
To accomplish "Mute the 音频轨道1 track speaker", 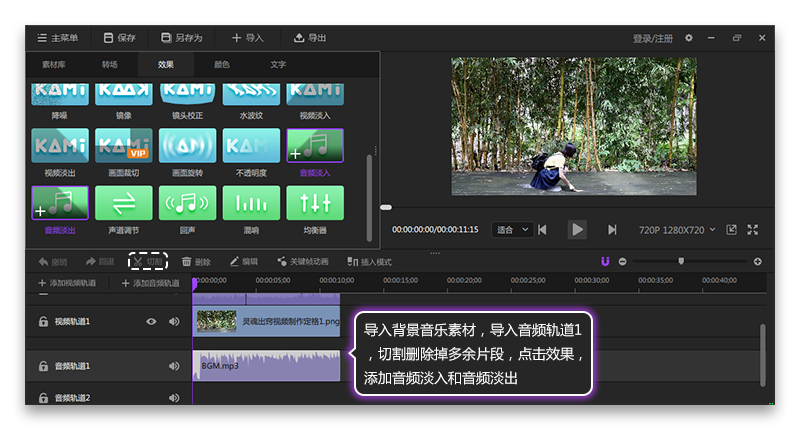I will 174,366.
